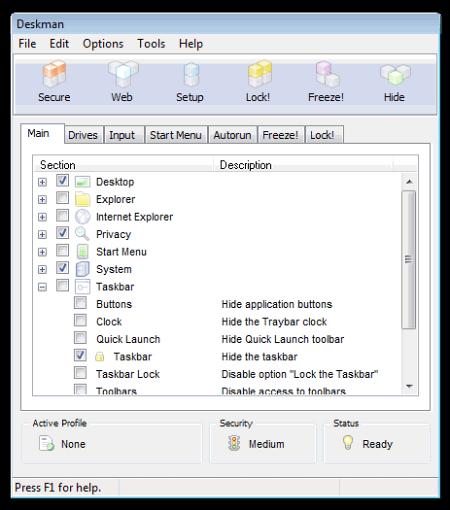Activate the yellow Lock! icon
450x510 pixels.
[259, 73]
